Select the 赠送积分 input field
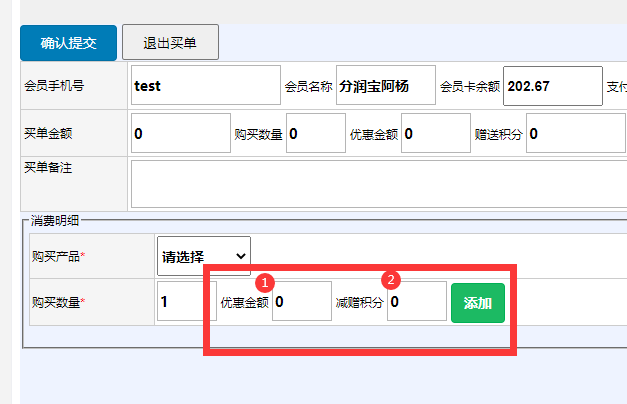 point(576,133)
